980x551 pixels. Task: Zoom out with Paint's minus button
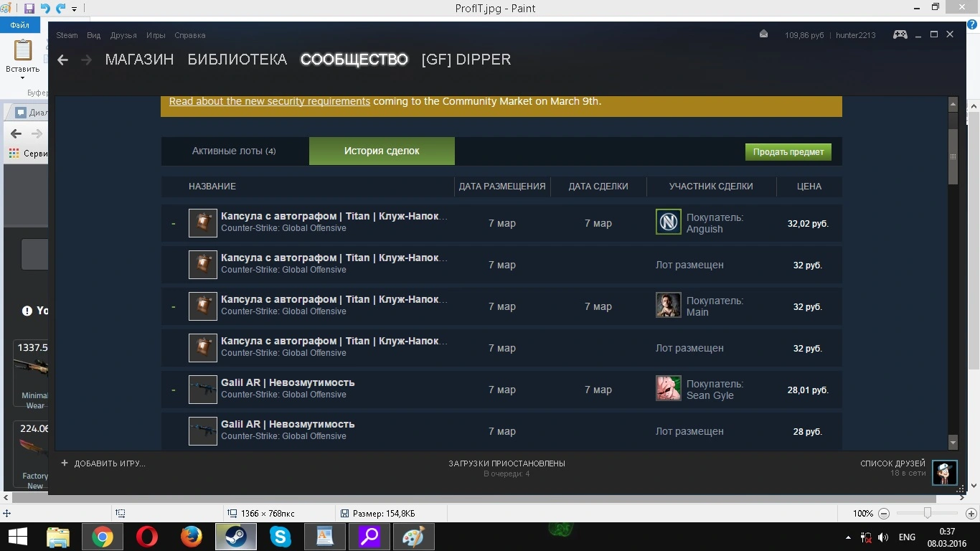pyautogui.click(x=884, y=514)
